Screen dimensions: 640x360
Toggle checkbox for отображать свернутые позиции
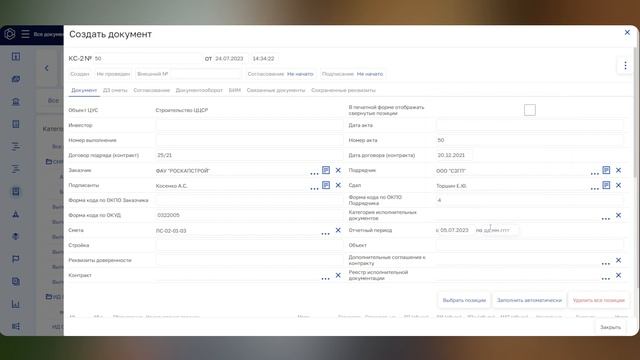[530, 110]
